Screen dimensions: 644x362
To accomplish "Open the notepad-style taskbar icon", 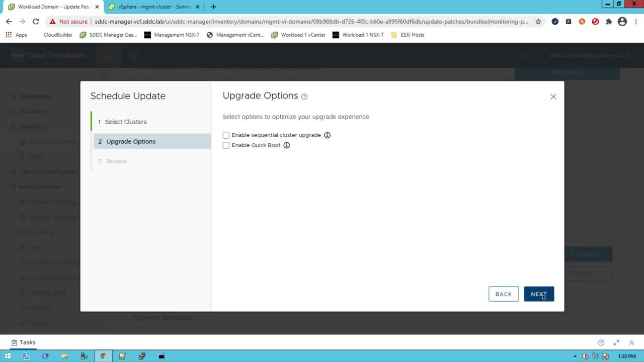I will [122, 356].
